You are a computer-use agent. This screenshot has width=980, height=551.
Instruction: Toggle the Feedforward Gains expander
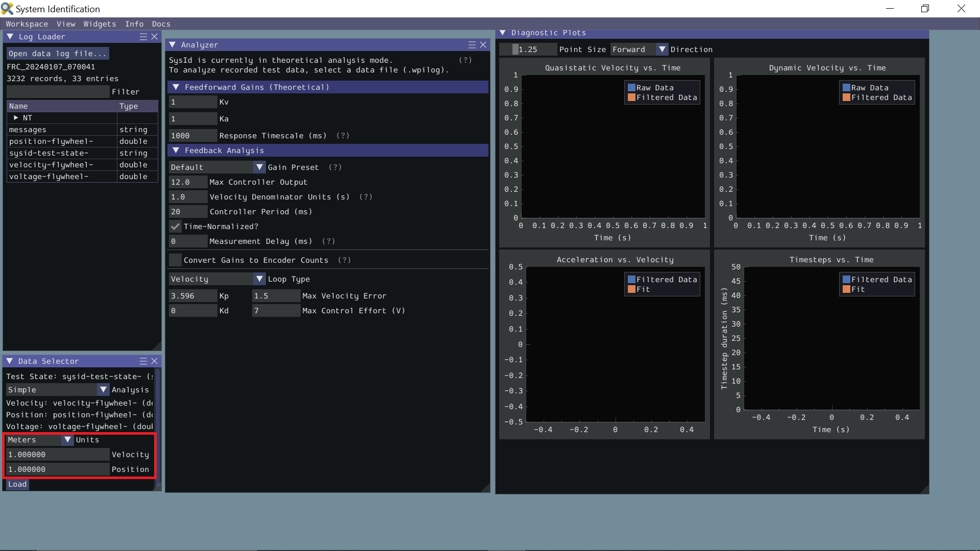[176, 86]
